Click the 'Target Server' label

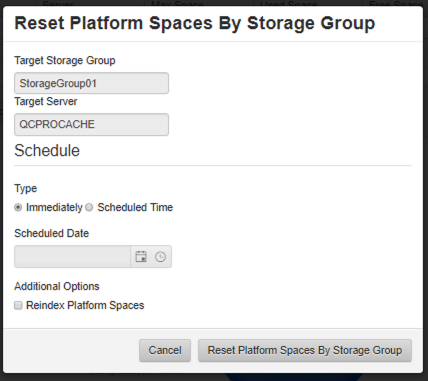pos(46,101)
